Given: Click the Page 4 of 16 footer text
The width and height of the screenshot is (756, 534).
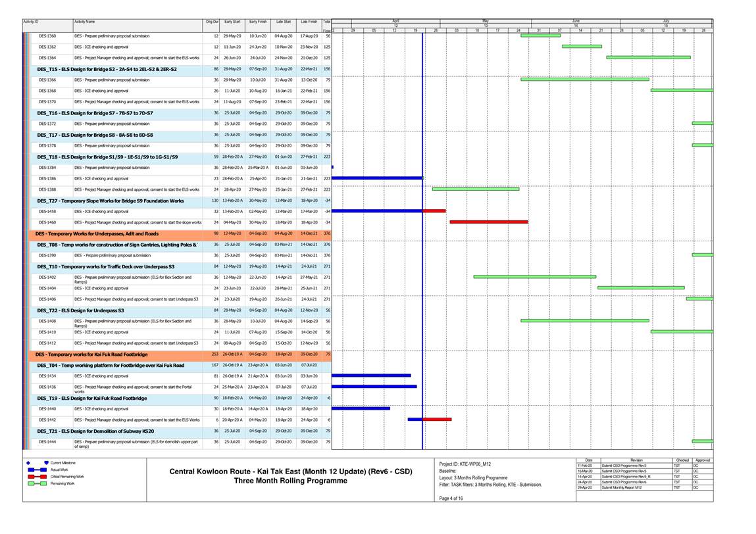Looking at the screenshot, I should [x=451, y=499].
